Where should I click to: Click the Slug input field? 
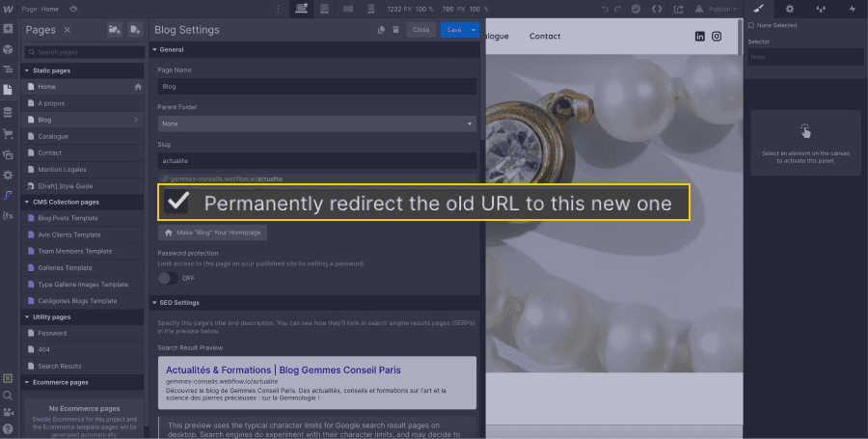pos(316,160)
